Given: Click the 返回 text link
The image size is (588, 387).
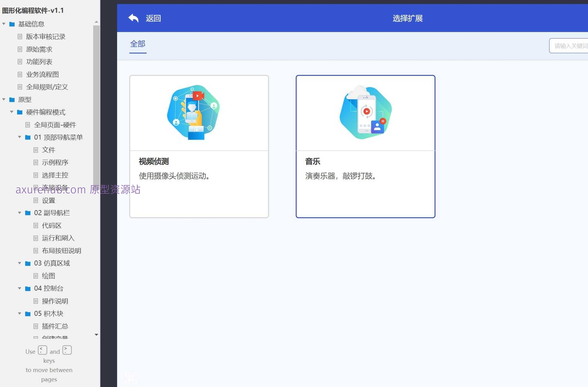Looking at the screenshot, I should pos(153,18).
